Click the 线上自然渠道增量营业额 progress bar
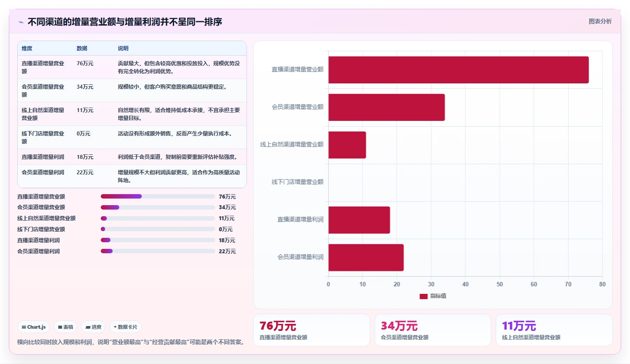This screenshot has width=630, height=364. point(158,218)
